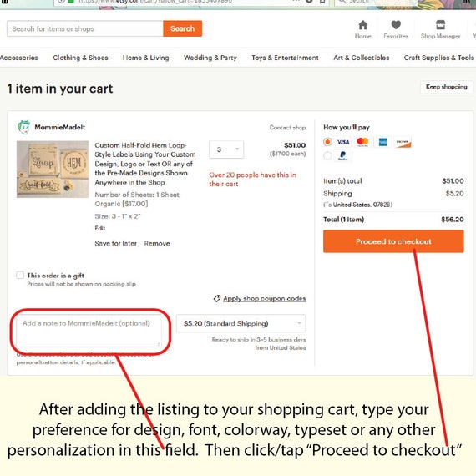Screen dimensions: 476x476
Task: Select the credit card payment radio button
Action: tap(327, 142)
